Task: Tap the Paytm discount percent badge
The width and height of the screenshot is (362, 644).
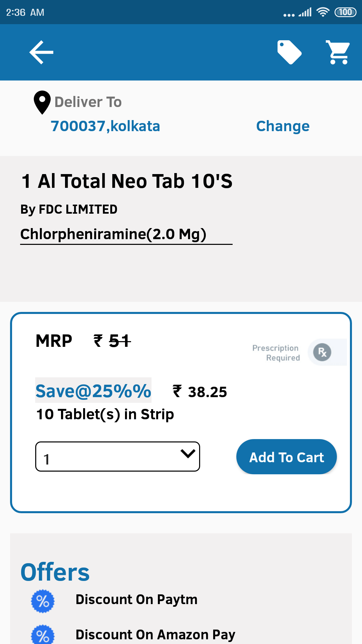Action: 43,601
